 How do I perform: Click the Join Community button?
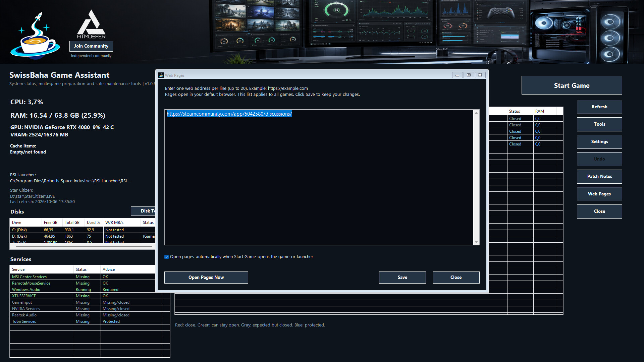[x=91, y=46]
